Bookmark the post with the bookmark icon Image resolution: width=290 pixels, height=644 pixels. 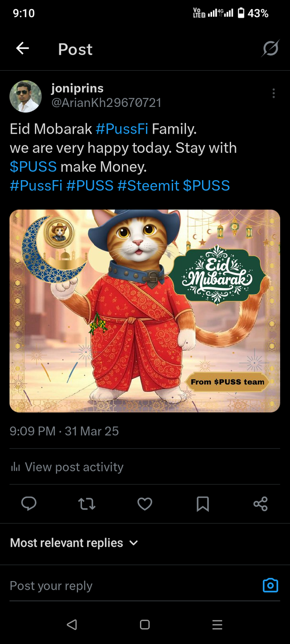(x=203, y=504)
